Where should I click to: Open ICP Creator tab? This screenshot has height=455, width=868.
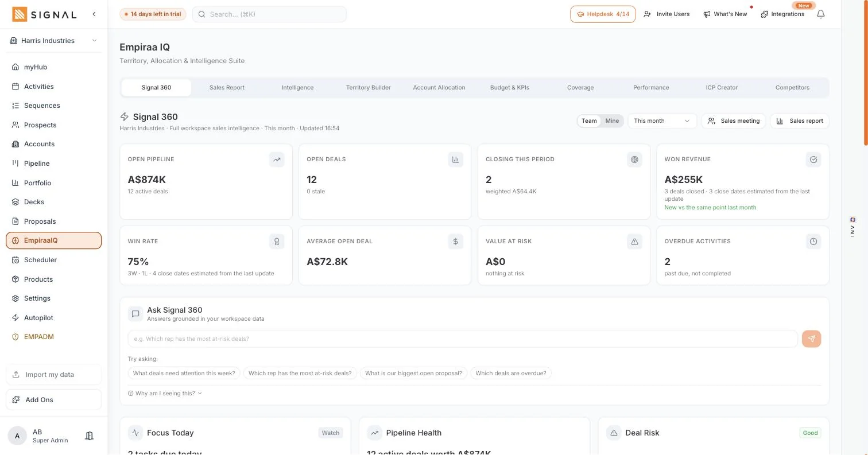click(722, 88)
